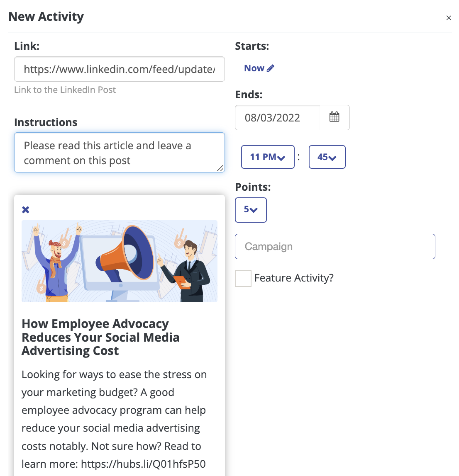Check the Feature Activity checkbox

[x=243, y=278]
